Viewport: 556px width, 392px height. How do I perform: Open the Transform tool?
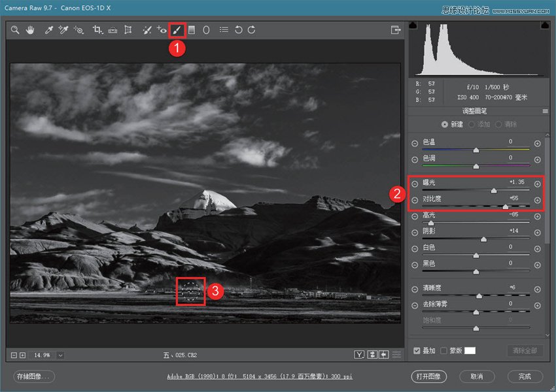click(x=128, y=30)
